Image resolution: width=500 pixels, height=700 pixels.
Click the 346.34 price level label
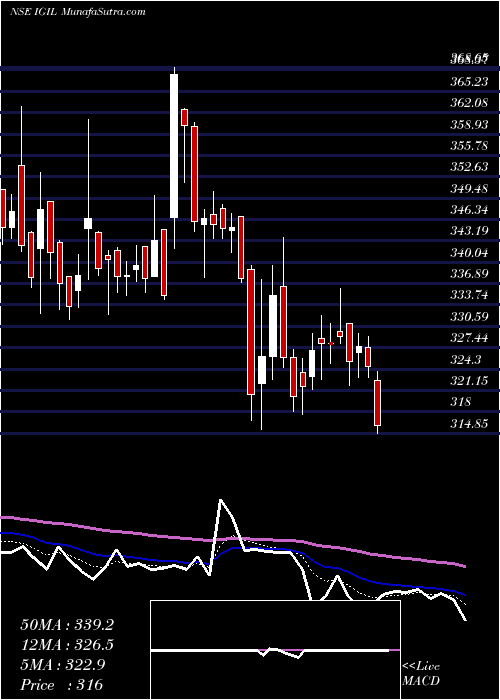pyautogui.click(x=469, y=210)
